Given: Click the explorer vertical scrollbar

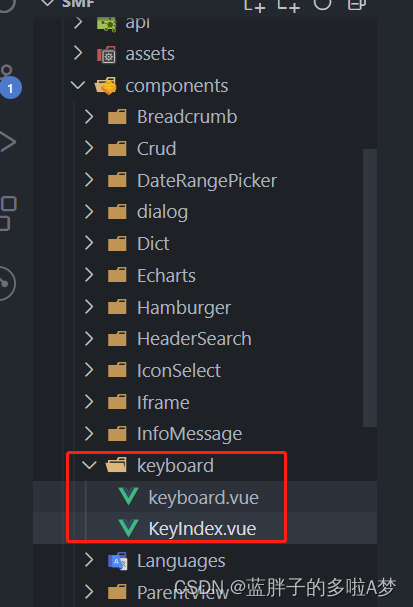Looking at the screenshot, I should click(370, 288).
